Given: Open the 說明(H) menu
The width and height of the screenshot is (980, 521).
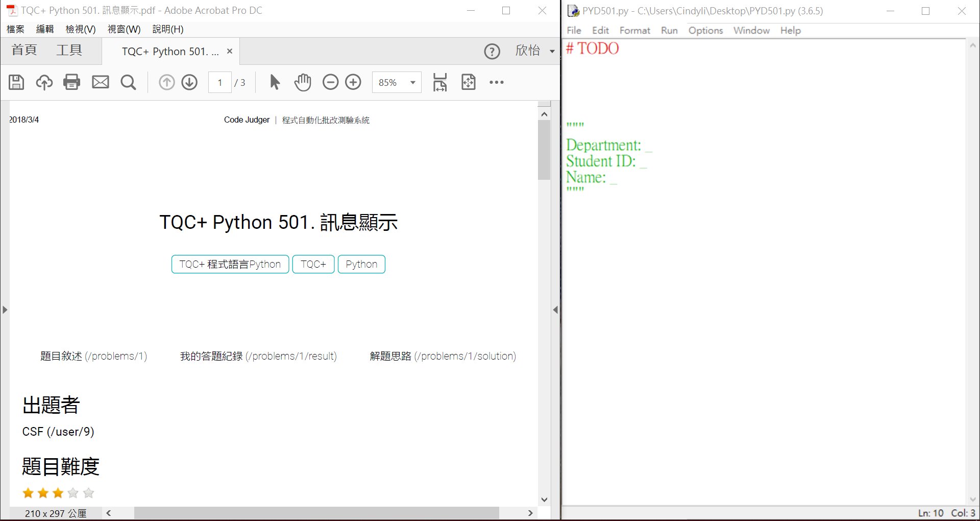Looking at the screenshot, I should (x=168, y=29).
